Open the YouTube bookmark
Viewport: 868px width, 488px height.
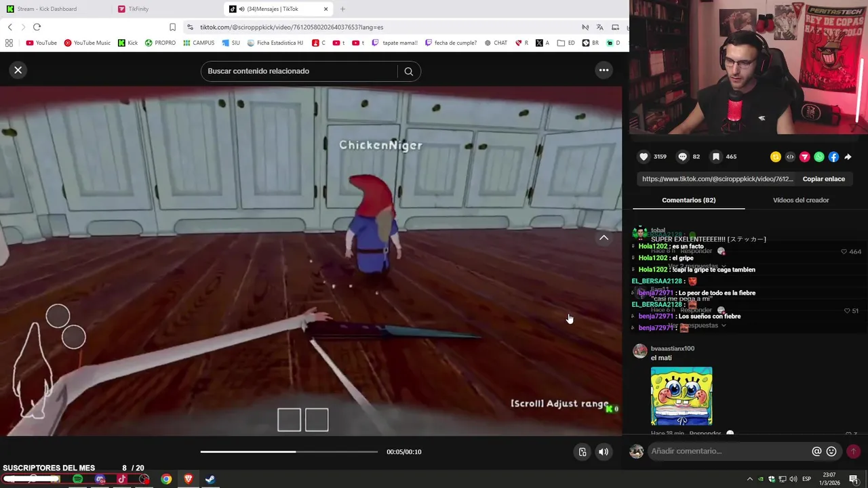pos(41,43)
